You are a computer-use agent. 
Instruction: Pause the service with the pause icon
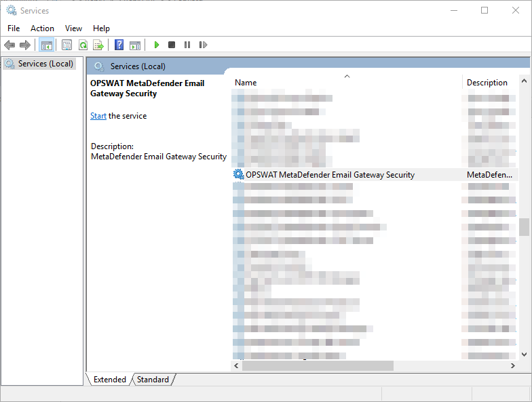coord(187,45)
